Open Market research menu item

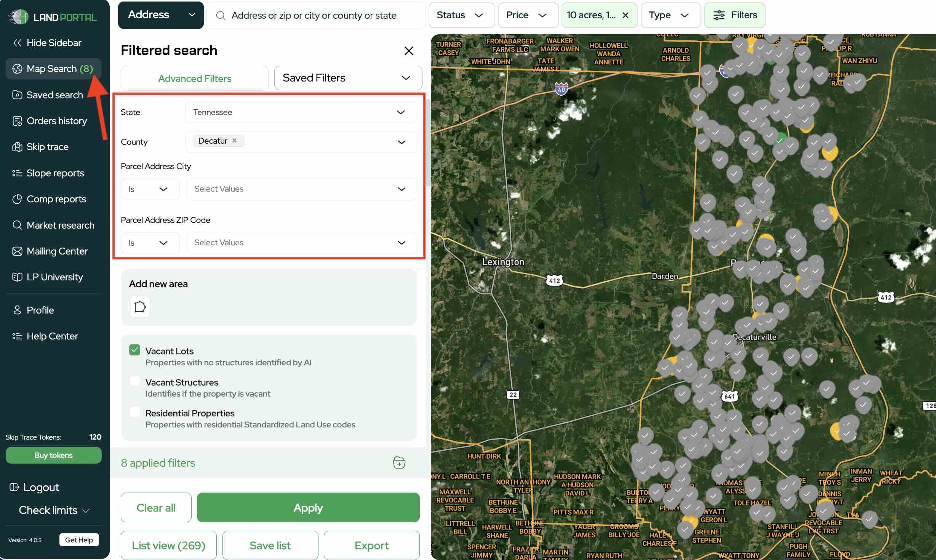60,225
